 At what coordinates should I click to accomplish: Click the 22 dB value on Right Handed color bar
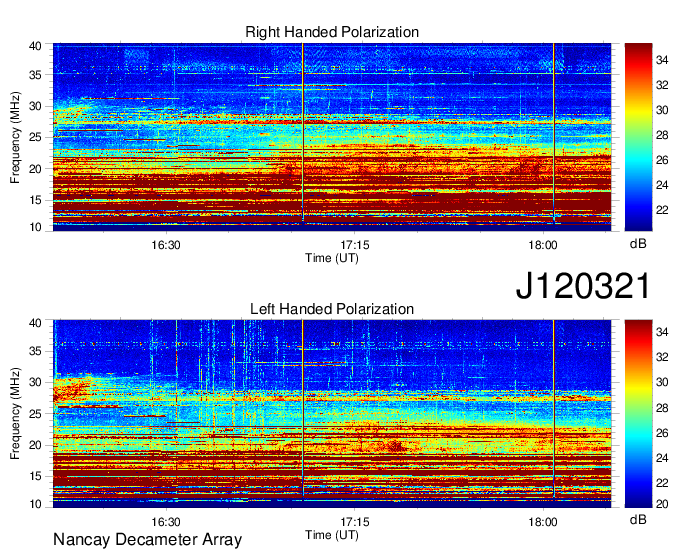coord(662,210)
